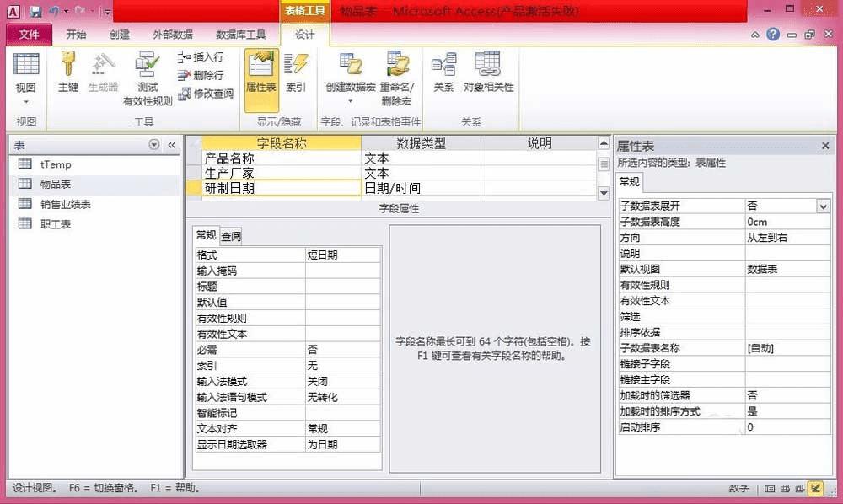The image size is (843, 504).
Task: Click 修改查阅 modify lookups
Action: (206, 94)
